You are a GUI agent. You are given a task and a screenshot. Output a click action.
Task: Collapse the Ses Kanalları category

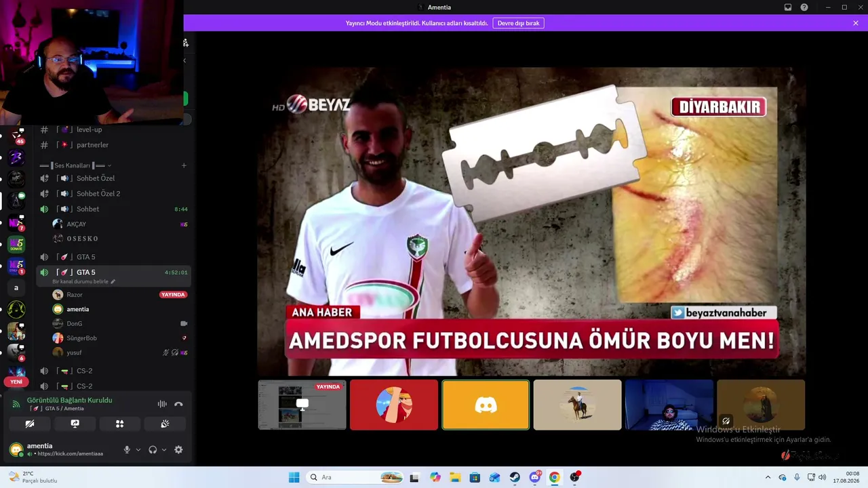pyautogui.click(x=76, y=165)
